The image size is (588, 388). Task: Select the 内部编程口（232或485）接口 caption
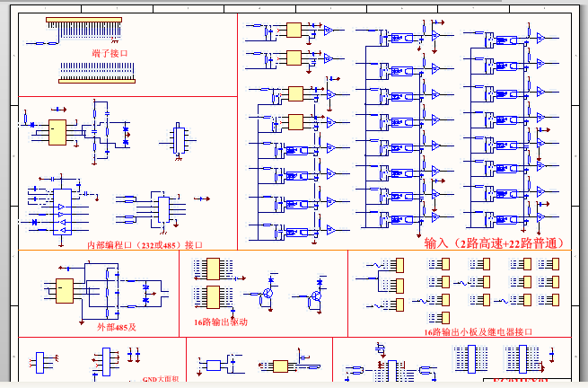(x=145, y=245)
